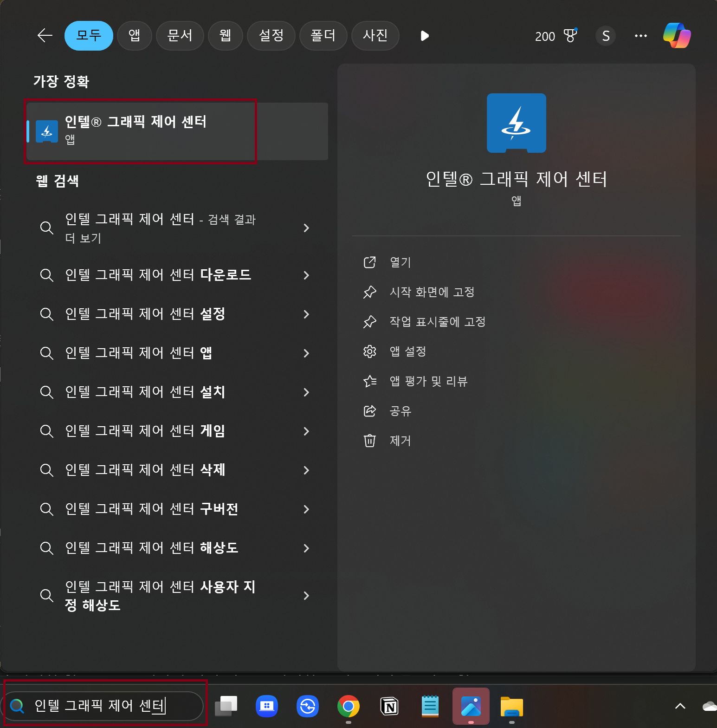Select web suggestion 인텔 그래픽 제어 센터 설치

[x=145, y=392]
